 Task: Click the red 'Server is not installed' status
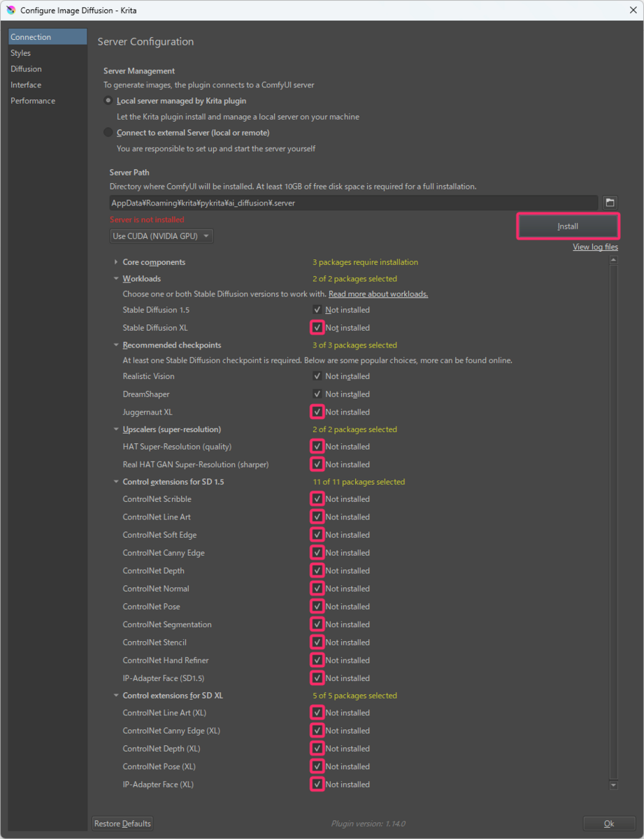click(147, 220)
